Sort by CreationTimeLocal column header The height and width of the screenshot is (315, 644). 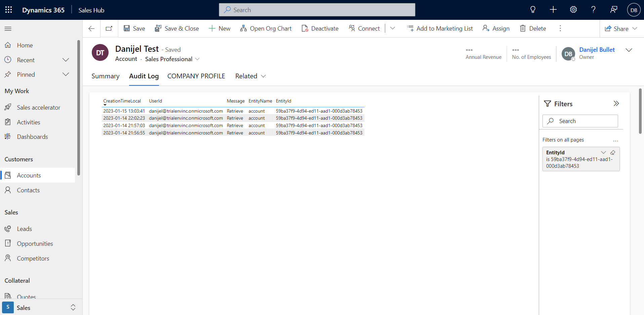[x=122, y=101]
